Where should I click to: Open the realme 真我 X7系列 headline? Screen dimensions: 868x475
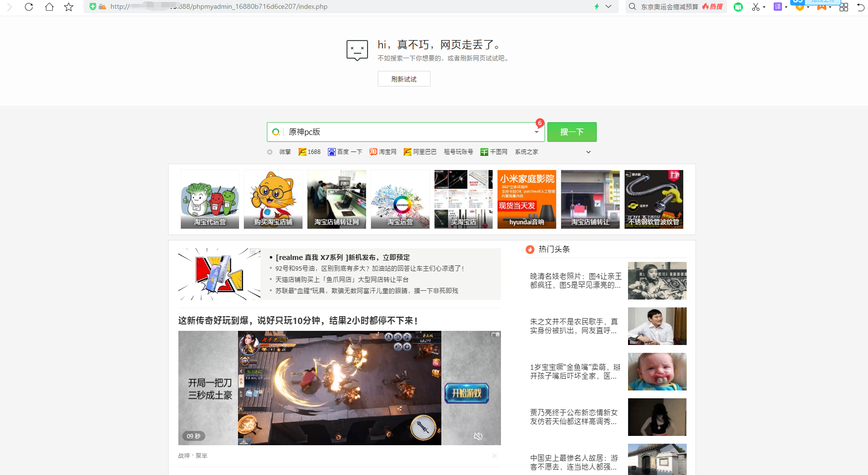point(343,258)
